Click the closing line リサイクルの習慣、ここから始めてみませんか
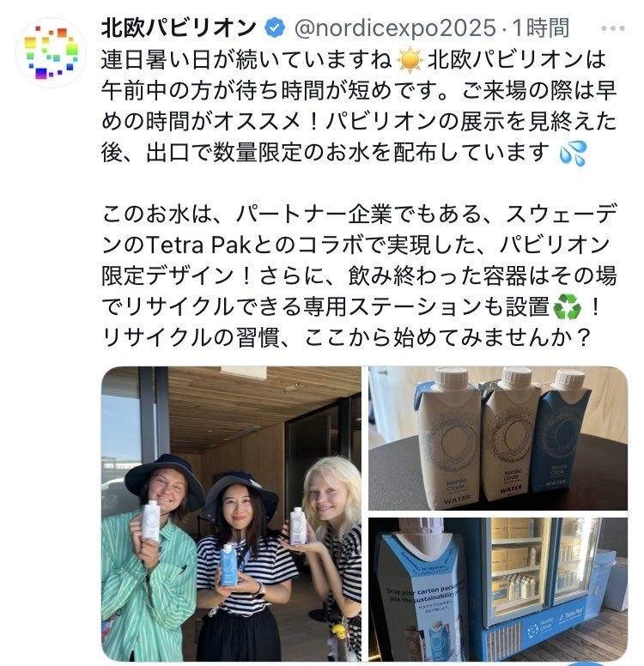 (346, 337)
